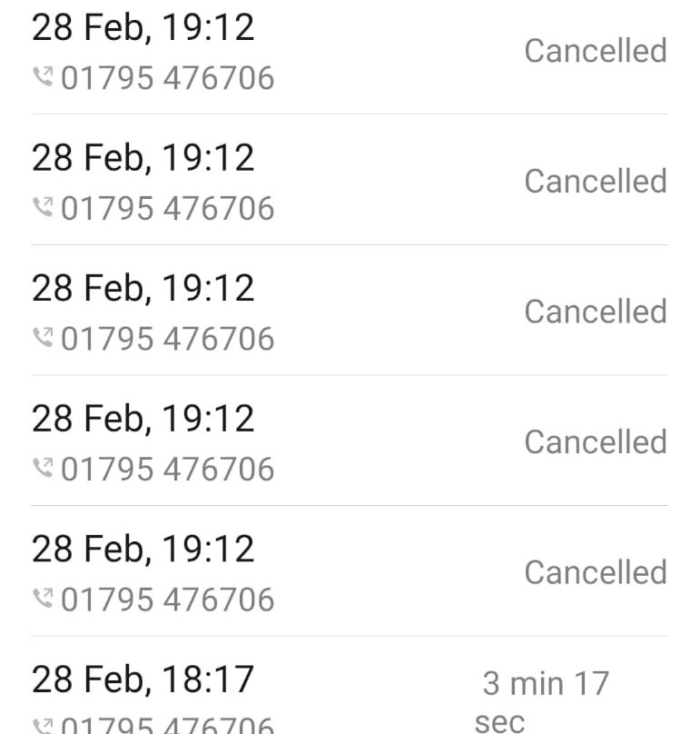Click the Cancelled status of the second call

click(x=596, y=181)
